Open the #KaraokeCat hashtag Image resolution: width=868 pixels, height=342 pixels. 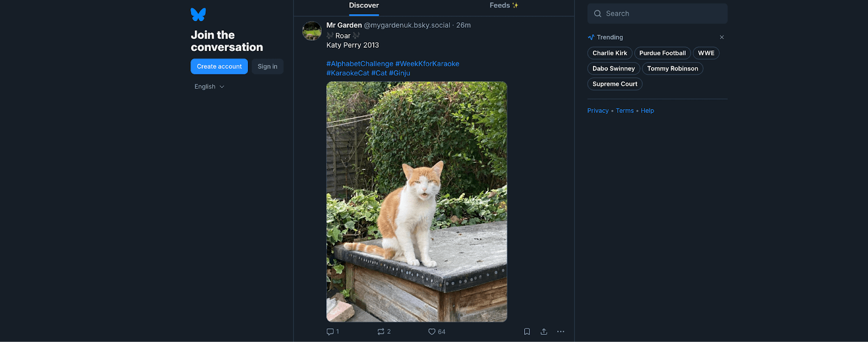[348, 73]
